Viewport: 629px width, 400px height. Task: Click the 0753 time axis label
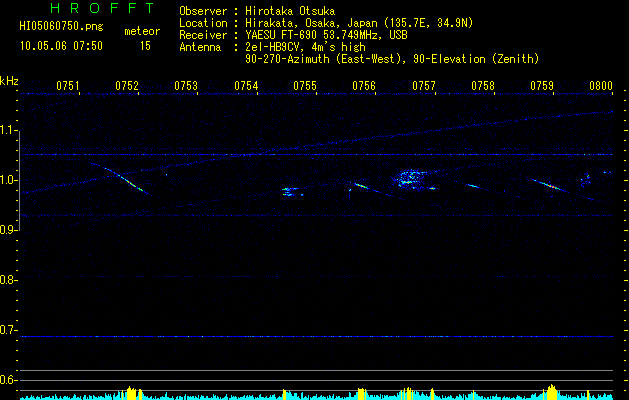(186, 85)
